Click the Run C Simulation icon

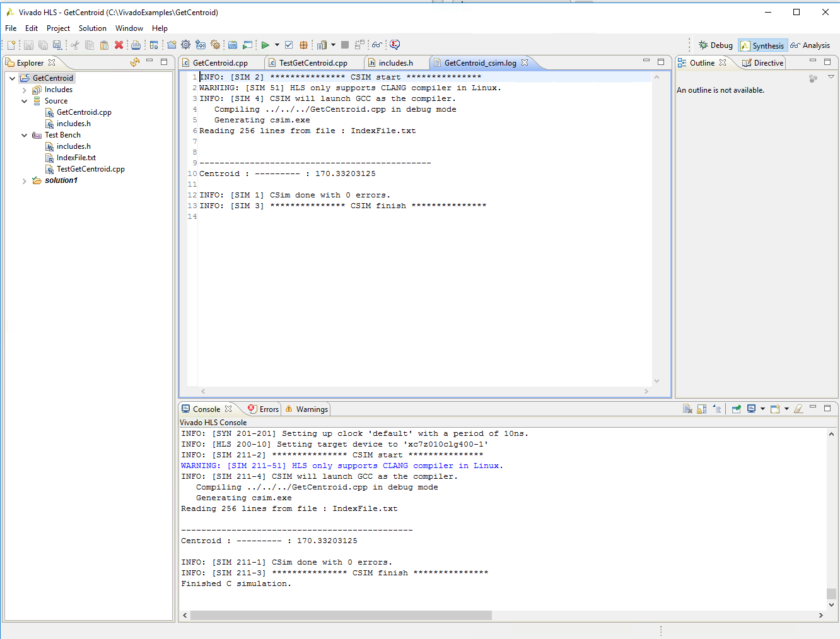[x=248, y=45]
